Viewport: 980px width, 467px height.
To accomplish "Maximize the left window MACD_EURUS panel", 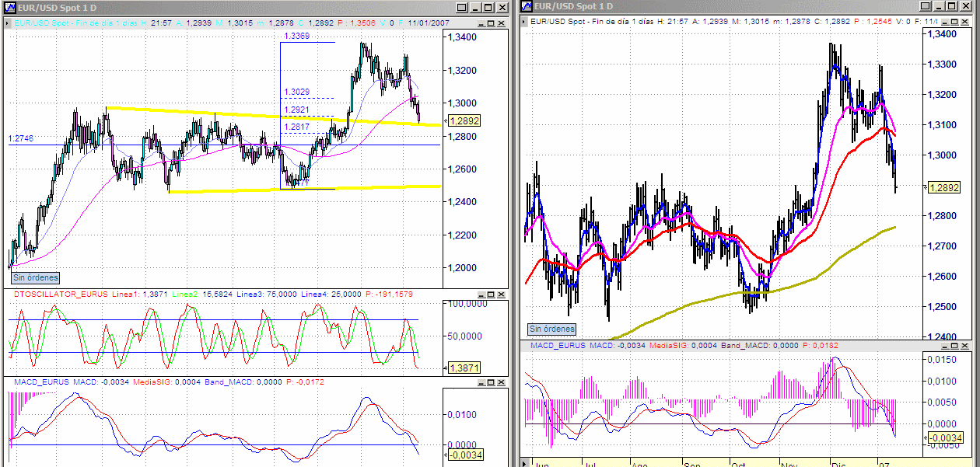I will point(491,382).
